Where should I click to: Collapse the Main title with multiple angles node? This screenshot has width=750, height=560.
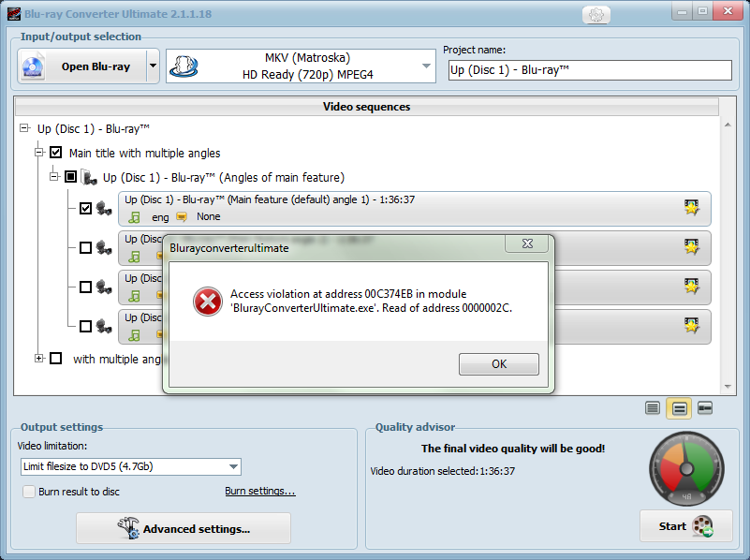coord(39,153)
